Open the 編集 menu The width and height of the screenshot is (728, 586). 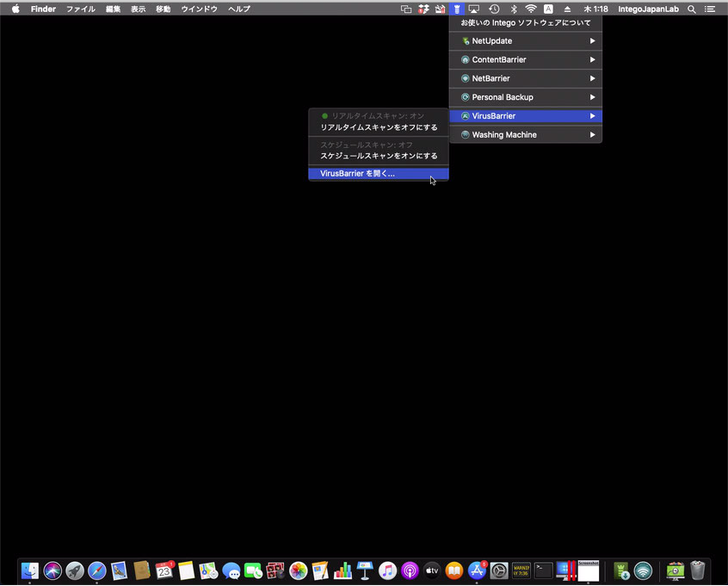click(113, 9)
